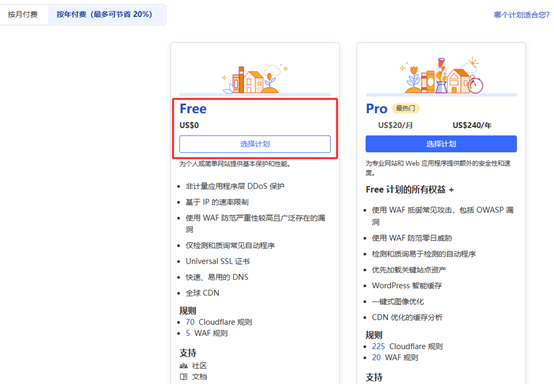
Task: Click the 社区 support text
Action: pyautogui.click(x=199, y=366)
